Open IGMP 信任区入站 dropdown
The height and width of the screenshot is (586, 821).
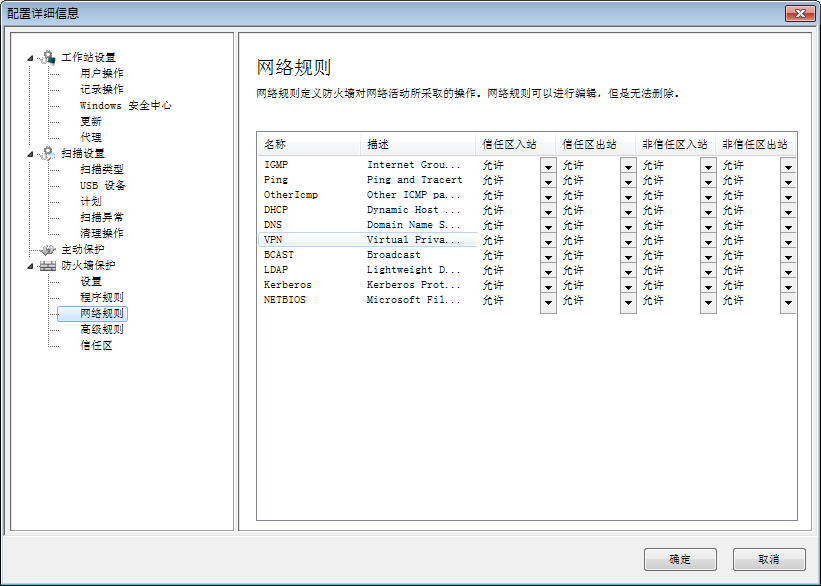coord(548,166)
